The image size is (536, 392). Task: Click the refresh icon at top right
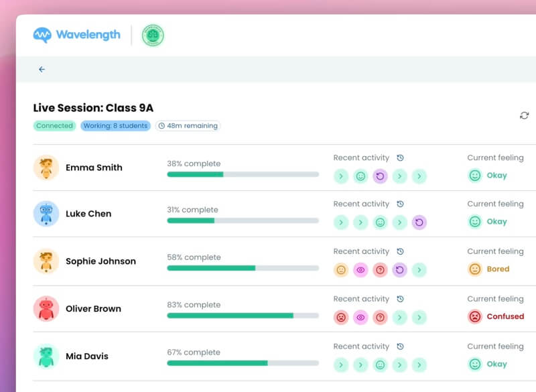[x=525, y=115]
